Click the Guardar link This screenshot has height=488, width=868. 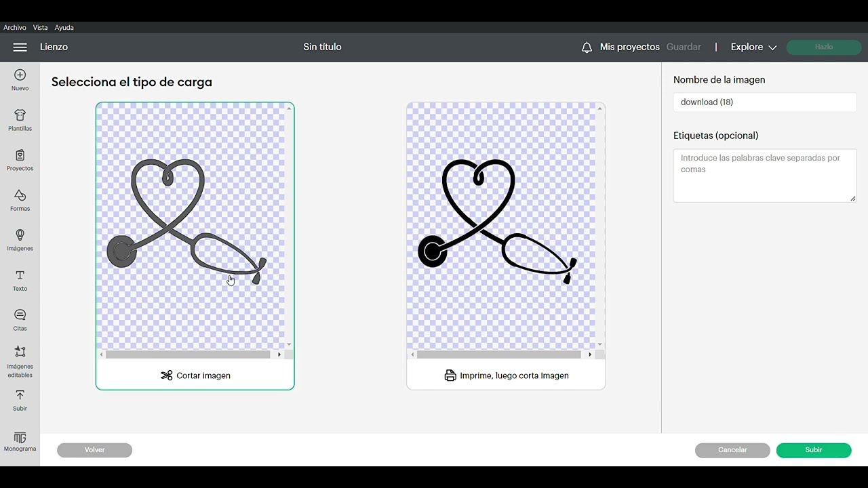point(684,47)
